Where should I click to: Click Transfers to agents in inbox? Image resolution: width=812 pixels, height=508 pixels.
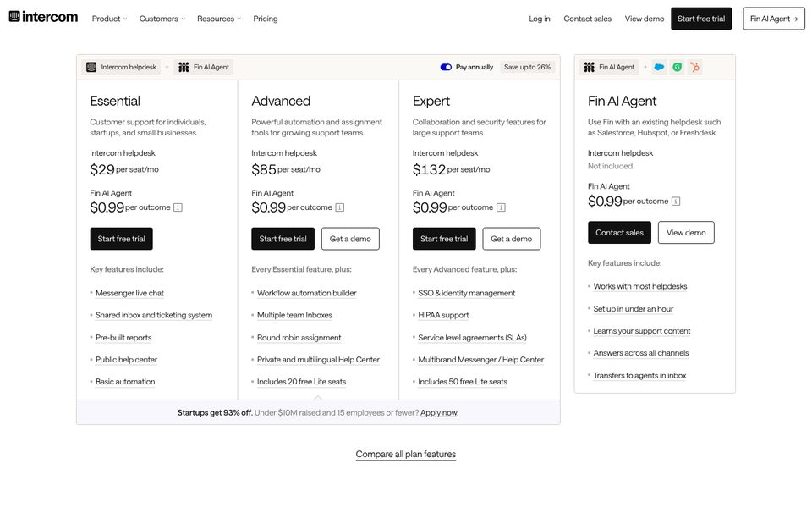pyautogui.click(x=639, y=376)
